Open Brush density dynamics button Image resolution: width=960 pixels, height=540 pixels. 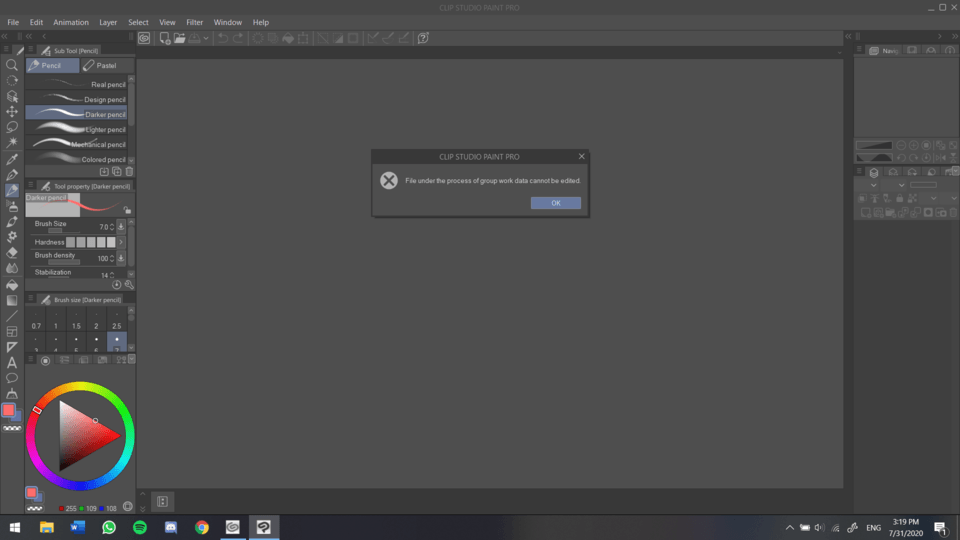pos(121,258)
